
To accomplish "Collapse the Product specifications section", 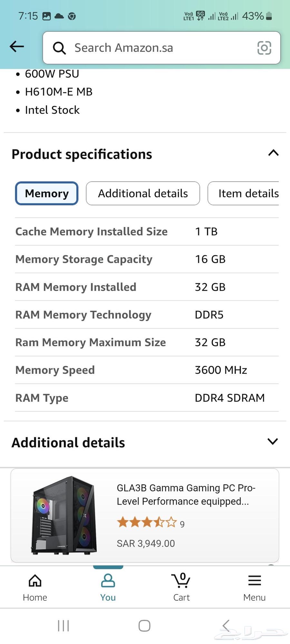I will (x=273, y=153).
